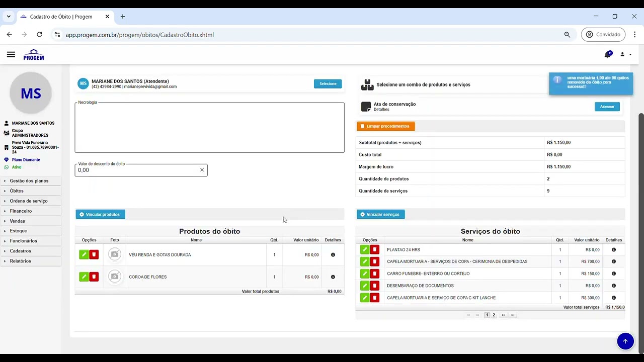Click the Vincular produtos button
Viewport: 644px width, 362px height.
pos(100,215)
